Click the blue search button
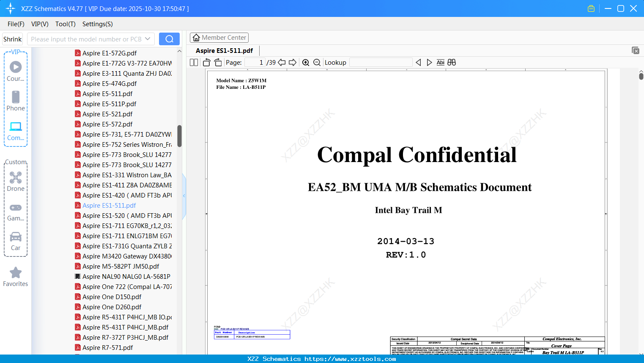The image size is (644, 363). pos(169,39)
